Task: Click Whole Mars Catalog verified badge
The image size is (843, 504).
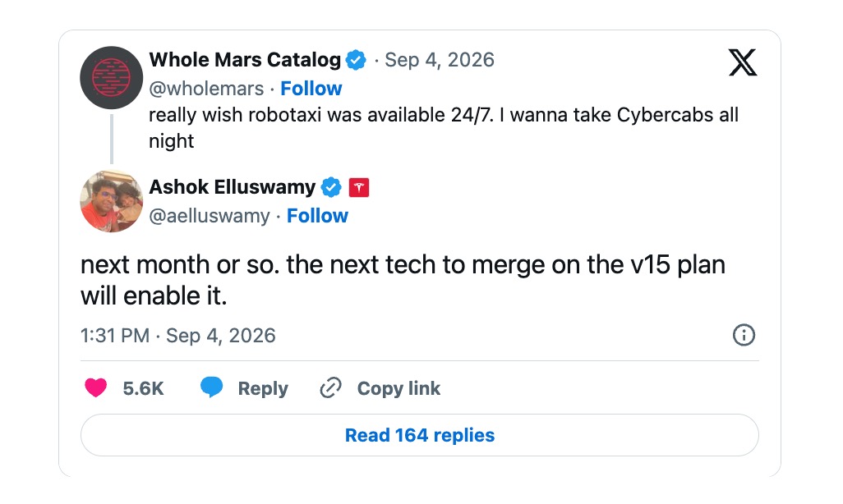Action: [356, 60]
